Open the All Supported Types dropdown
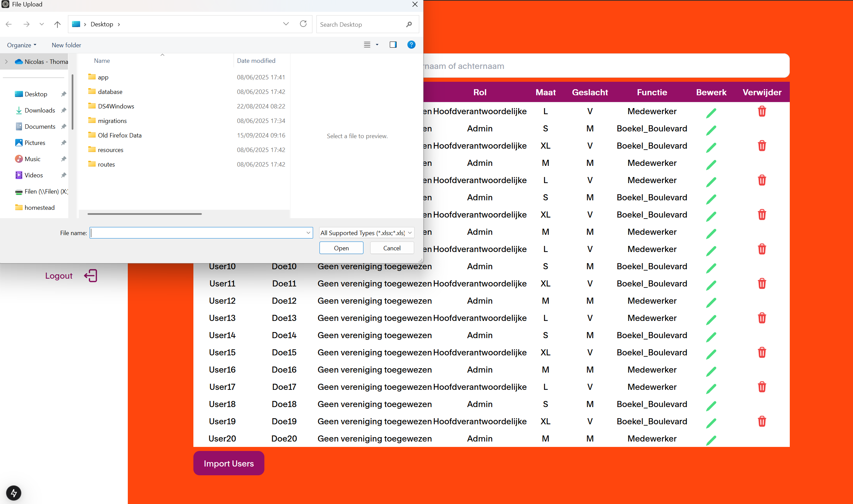853x504 pixels. pyautogui.click(x=366, y=233)
